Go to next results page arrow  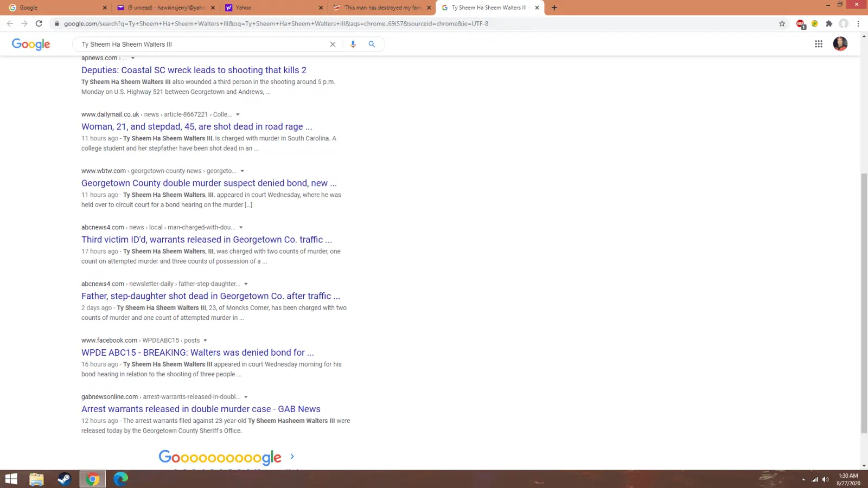(x=292, y=457)
